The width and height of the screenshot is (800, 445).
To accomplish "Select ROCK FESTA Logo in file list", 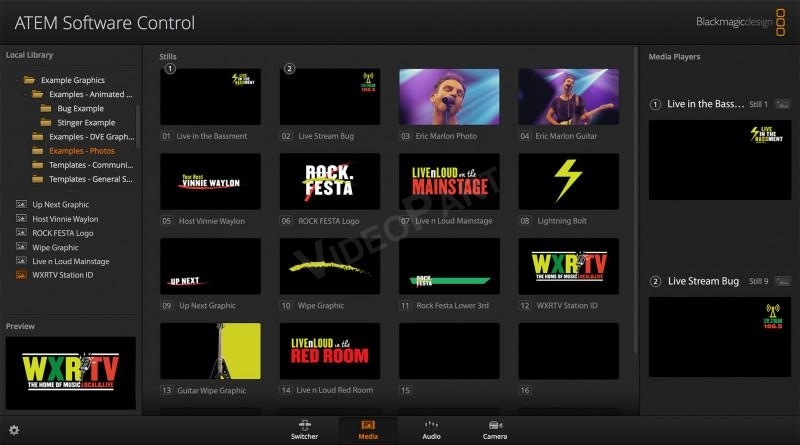I will 63,233.
